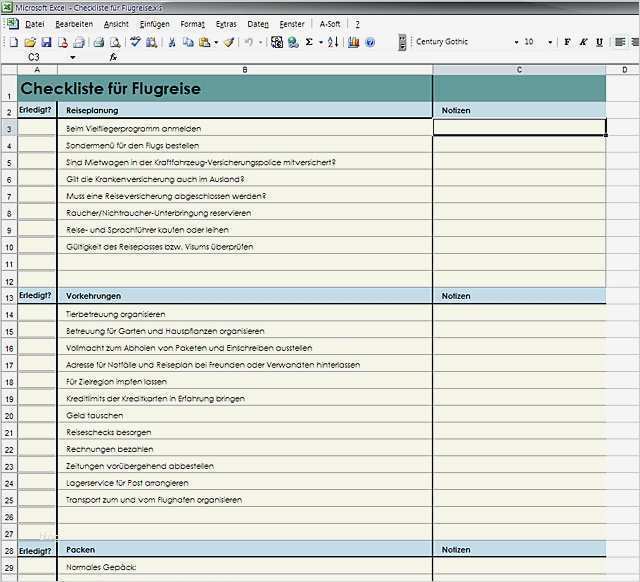Select the 'Vorkehrungen' header cell
This screenshot has width=640, height=582.
point(245,296)
